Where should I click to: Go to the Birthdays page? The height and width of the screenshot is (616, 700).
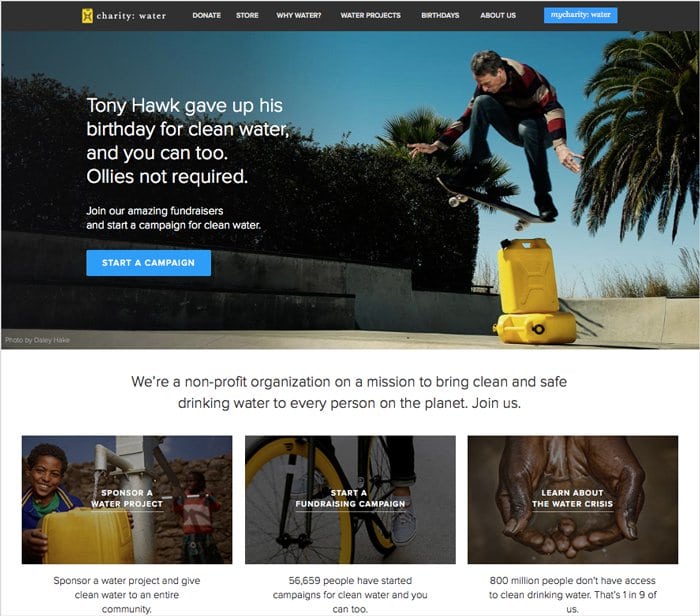[440, 15]
